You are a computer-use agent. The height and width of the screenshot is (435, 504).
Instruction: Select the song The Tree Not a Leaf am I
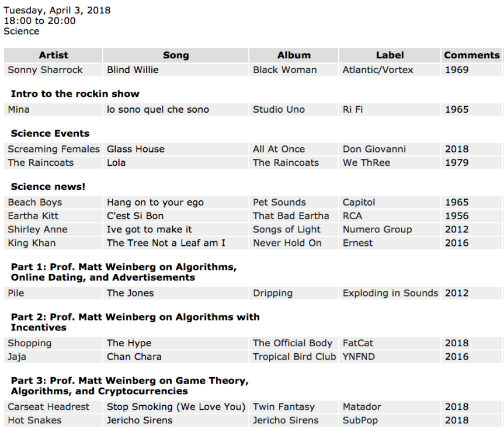click(x=166, y=242)
